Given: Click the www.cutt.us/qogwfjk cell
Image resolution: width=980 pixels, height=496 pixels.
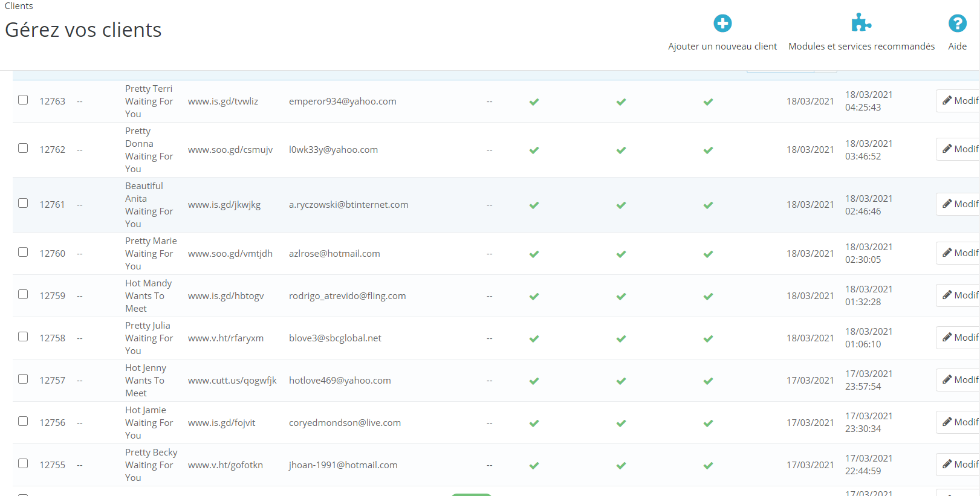Looking at the screenshot, I should [232, 381].
